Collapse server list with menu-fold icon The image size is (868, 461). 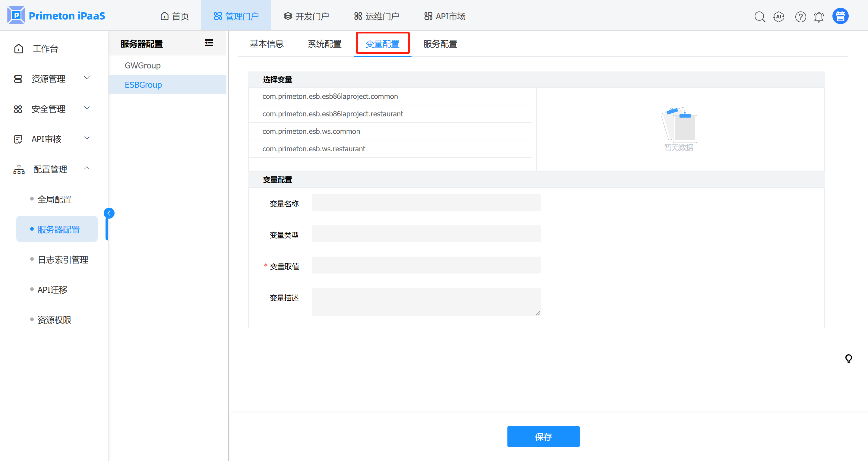[x=209, y=43]
